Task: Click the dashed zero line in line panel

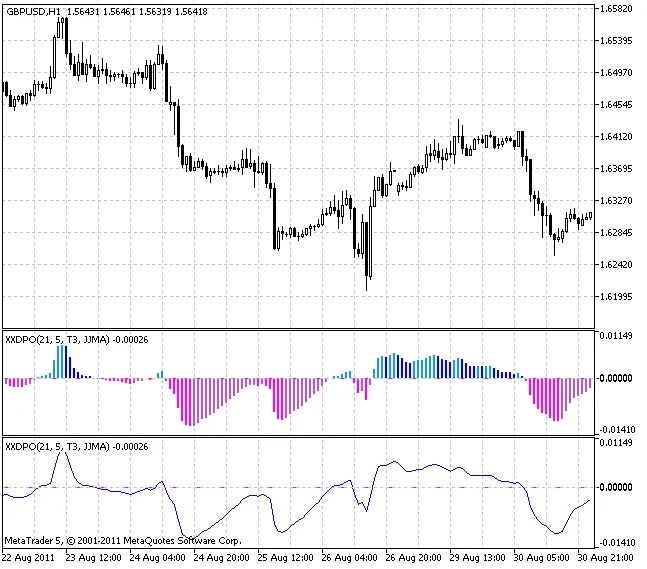Action: point(300,487)
